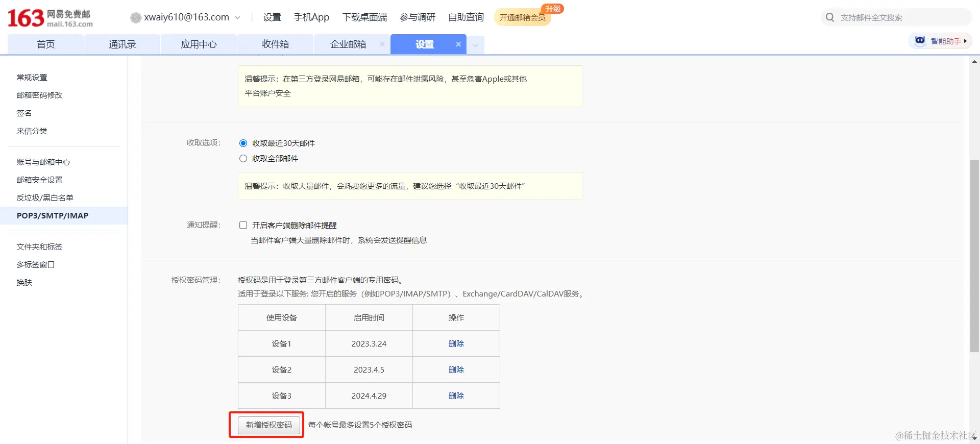Open 账号与邮箱中心 in the sidebar
980x444 pixels.
click(43, 162)
